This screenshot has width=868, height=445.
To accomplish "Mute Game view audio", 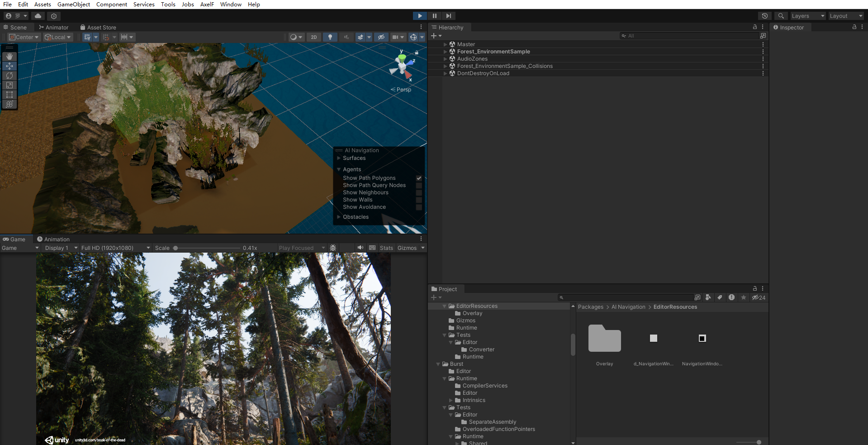I will pyautogui.click(x=360, y=248).
